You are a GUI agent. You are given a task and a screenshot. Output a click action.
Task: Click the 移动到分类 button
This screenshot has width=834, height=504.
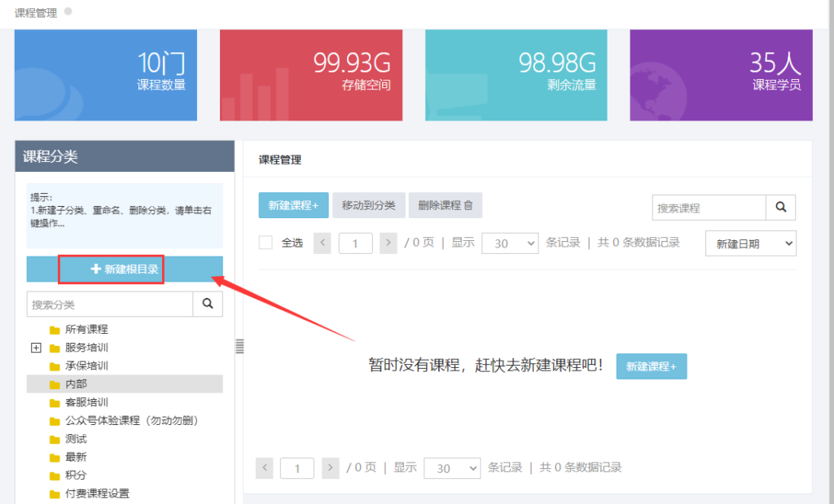click(369, 205)
